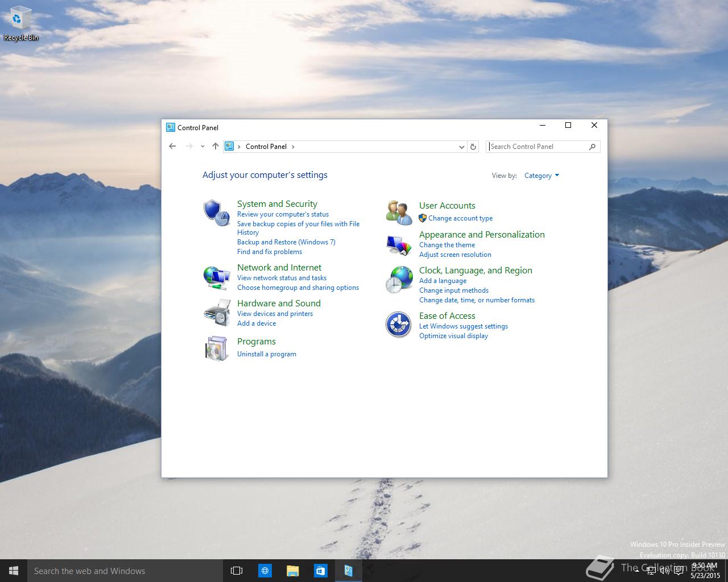Select Change date, time, or number formats
This screenshot has width=728, height=582.
point(477,300)
